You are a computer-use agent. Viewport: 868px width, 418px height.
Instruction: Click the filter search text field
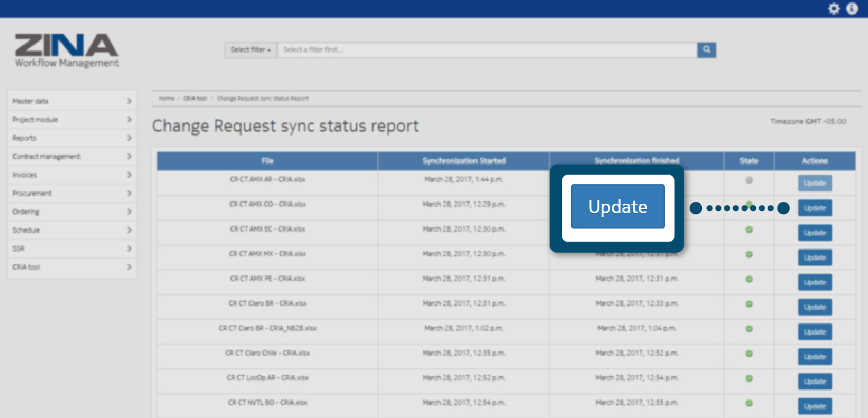pyautogui.click(x=486, y=50)
